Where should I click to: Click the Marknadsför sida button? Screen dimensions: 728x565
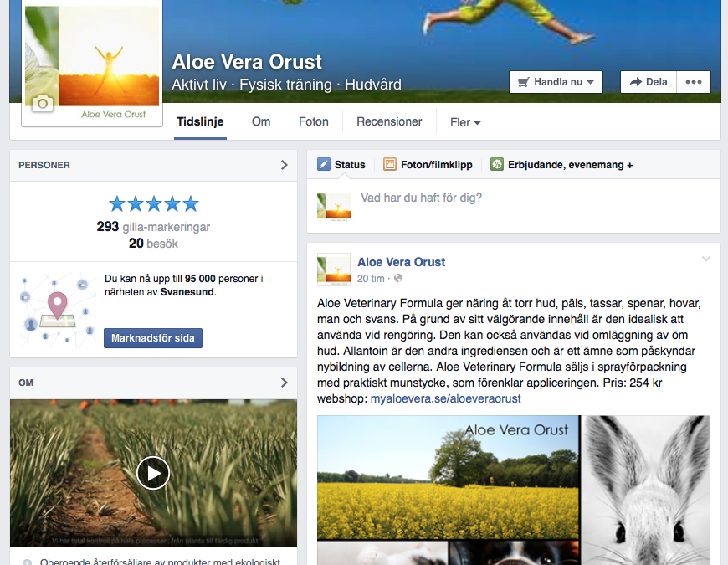[x=153, y=338]
